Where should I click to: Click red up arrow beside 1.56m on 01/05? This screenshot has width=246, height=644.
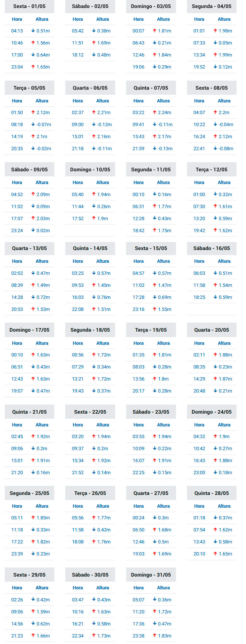click(33, 43)
